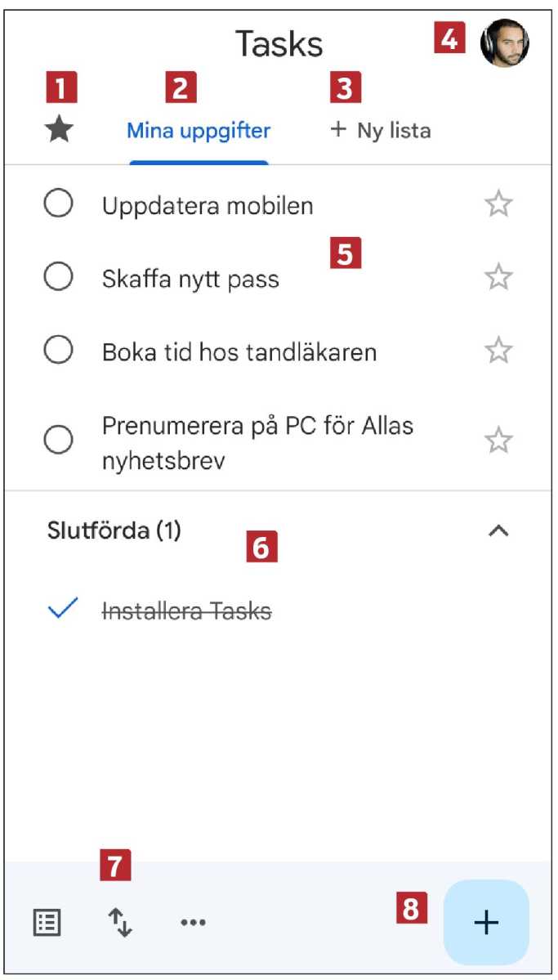
Task: Tap the plus button to add a task
Action: (485, 922)
